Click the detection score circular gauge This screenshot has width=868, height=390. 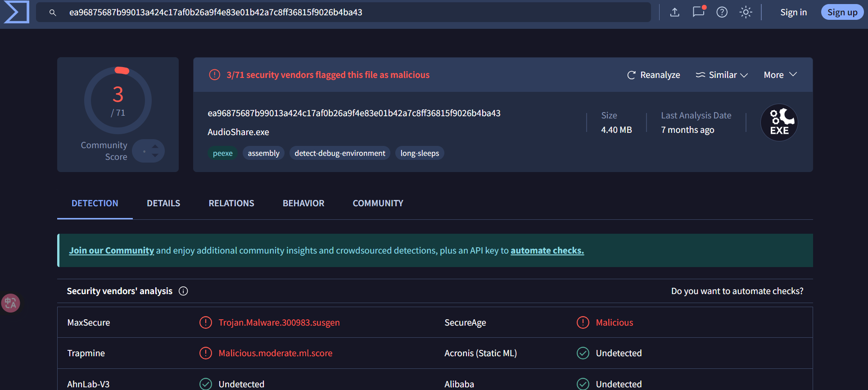coord(118,100)
